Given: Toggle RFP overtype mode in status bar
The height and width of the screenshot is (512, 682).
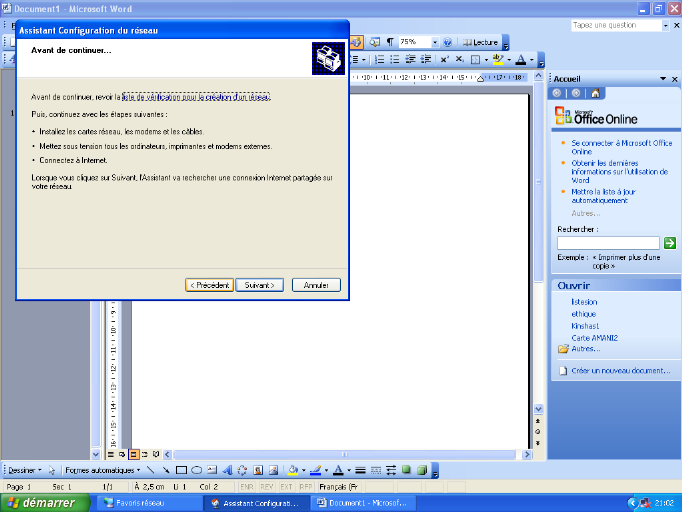Looking at the screenshot, I should [x=306, y=487].
